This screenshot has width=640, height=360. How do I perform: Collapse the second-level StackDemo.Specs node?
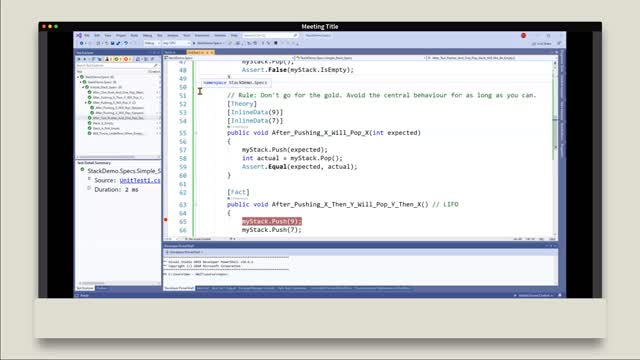pos(80,82)
